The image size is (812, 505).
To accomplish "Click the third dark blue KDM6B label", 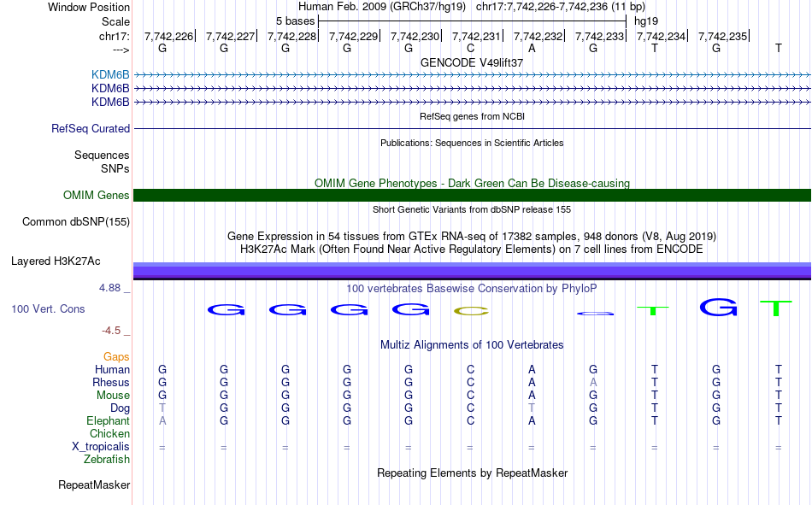I will pyautogui.click(x=110, y=102).
